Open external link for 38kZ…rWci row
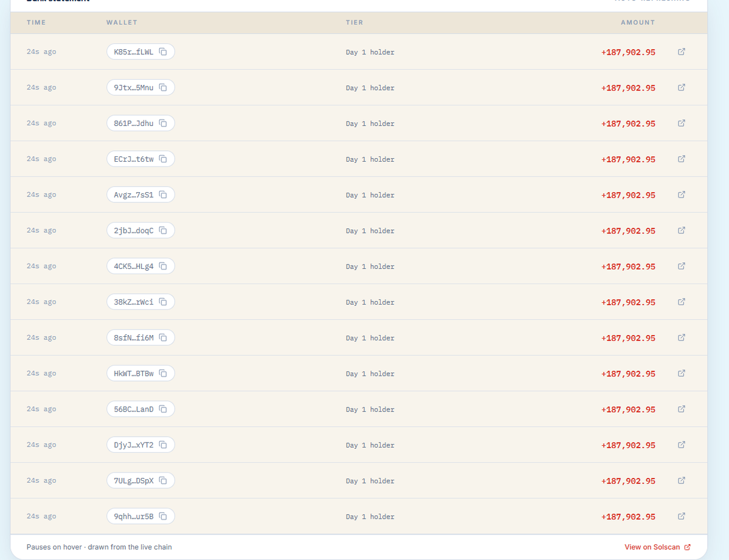 pyautogui.click(x=682, y=302)
